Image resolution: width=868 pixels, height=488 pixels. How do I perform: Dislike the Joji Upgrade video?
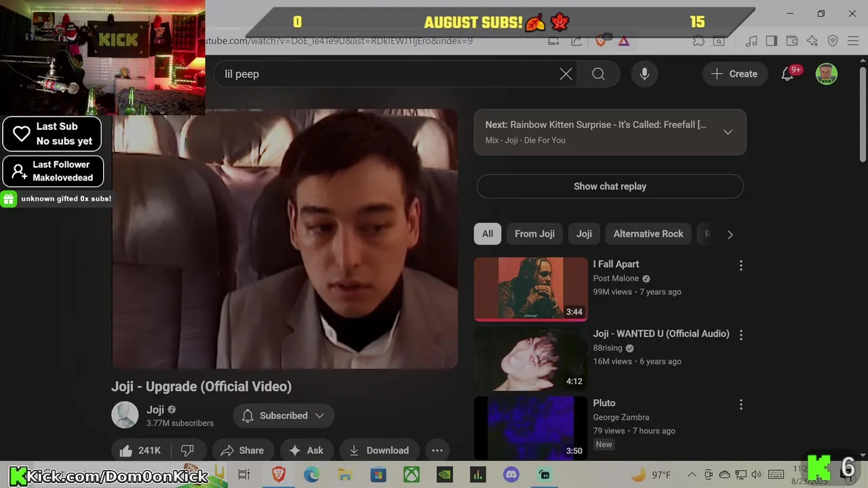(x=187, y=450)
